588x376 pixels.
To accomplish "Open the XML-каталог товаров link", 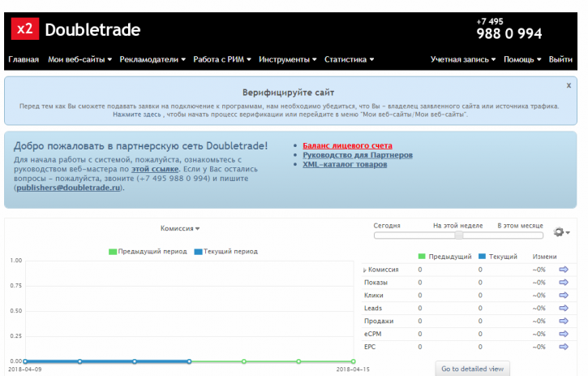I will 345,165.
